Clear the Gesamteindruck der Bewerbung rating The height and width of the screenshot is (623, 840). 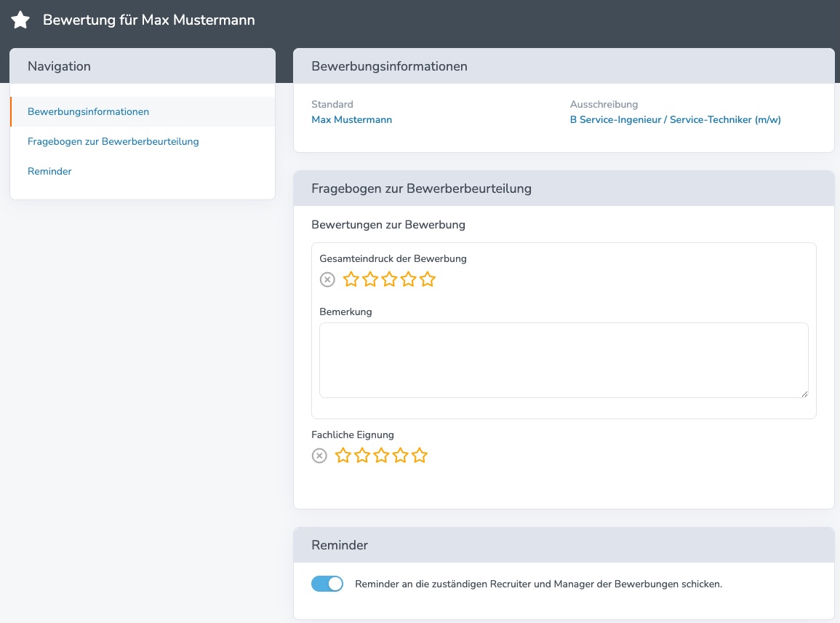click(x=327, y=279)
